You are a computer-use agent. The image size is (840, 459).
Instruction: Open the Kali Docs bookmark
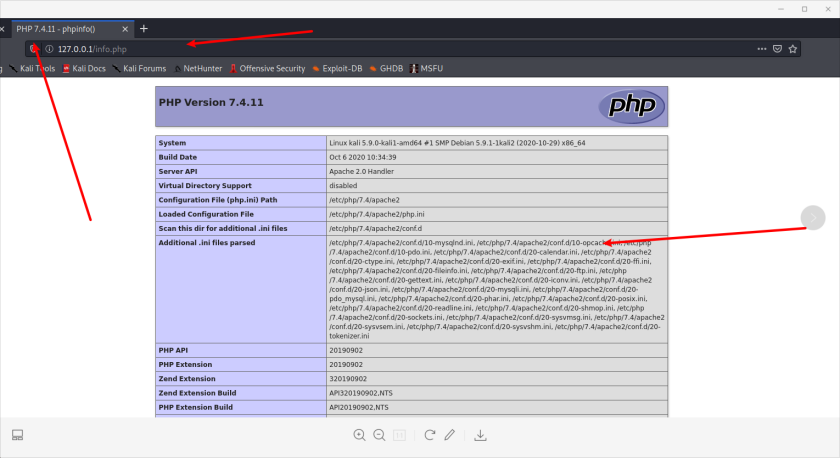pyautogui.click(x=84, y=69)
